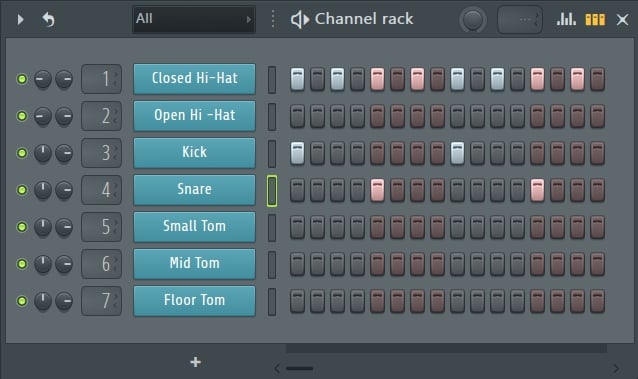Viewport: 638px width, 379px height.
Task: Open channel rack options arrow menu
Action: 20,19
